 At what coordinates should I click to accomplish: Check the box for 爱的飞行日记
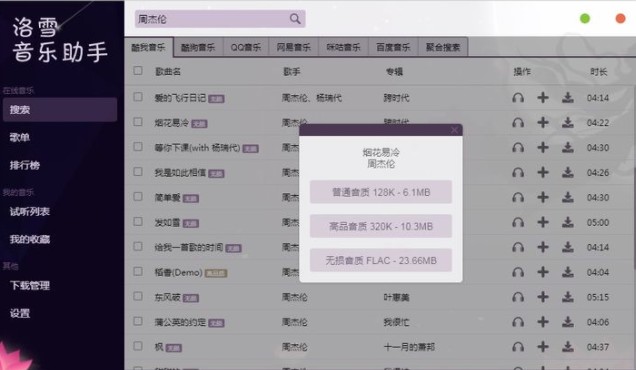pos(138,97)
